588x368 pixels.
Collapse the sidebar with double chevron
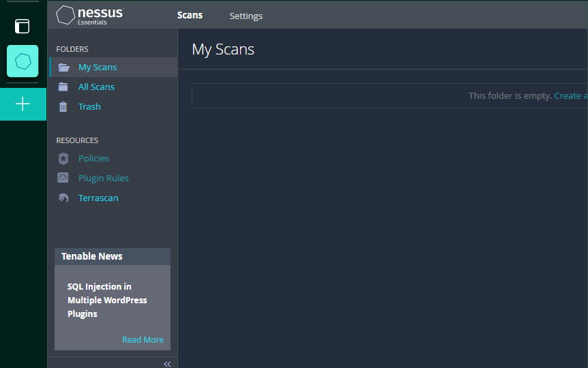[167, 364]
